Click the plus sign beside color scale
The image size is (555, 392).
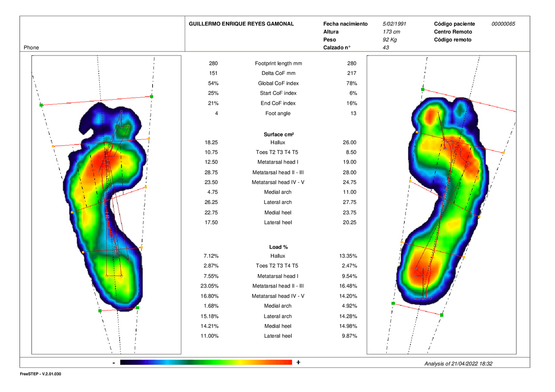click(x=298, y=363)
